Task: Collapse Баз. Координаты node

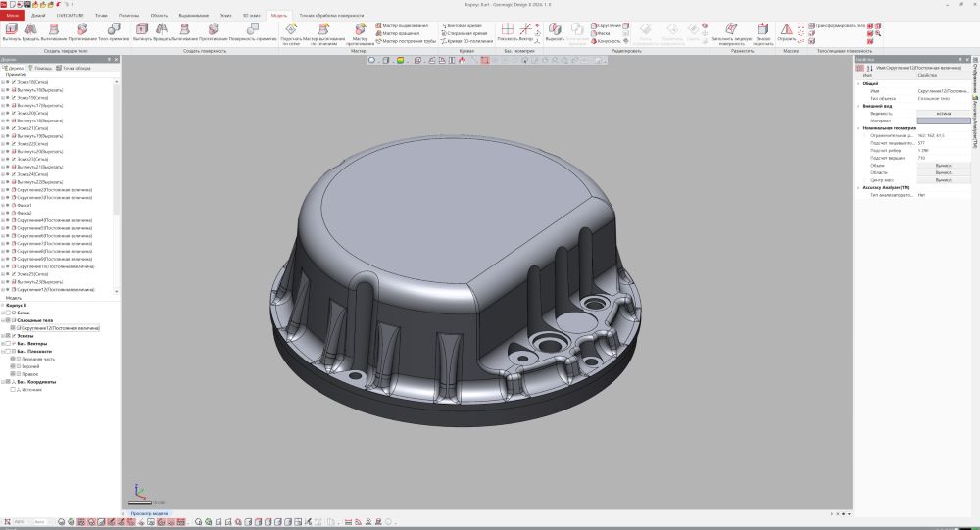Action: coord(3,382)
